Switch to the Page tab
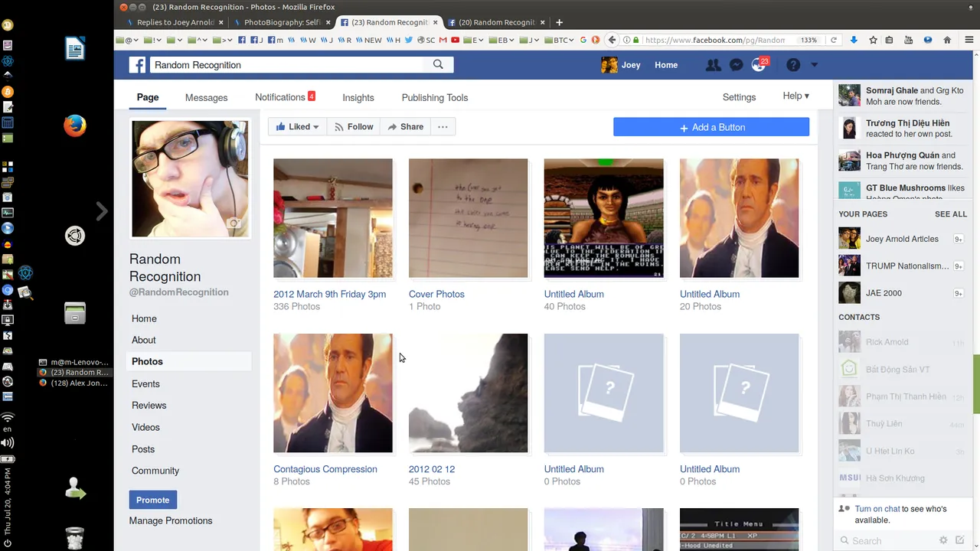The image size is (980, 551). (148, 97)
